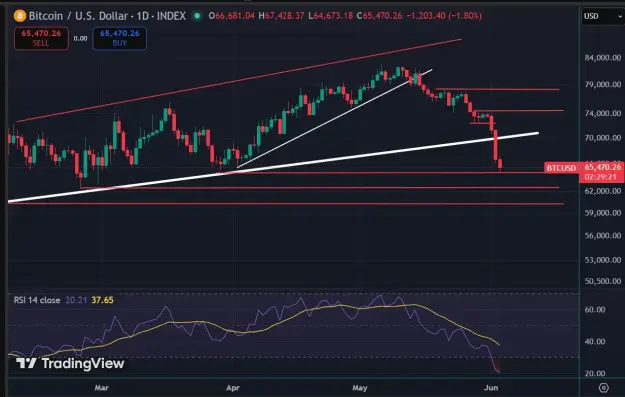This screenshot has width=625, height=397.
Task: Click the 70,000.00 price axis label
Action: pyautogui.click(x=603, y=138)
